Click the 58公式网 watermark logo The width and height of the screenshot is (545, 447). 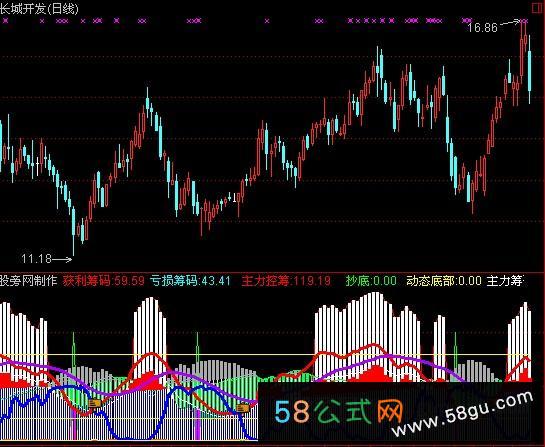[x=339, y=411]
